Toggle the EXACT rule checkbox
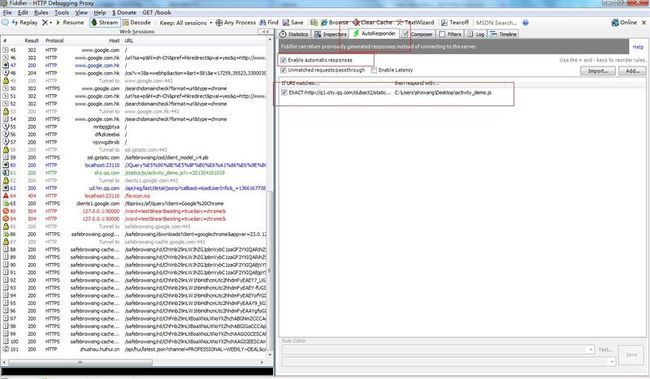This screenshot has width=650, height=379. coord(284,92)
